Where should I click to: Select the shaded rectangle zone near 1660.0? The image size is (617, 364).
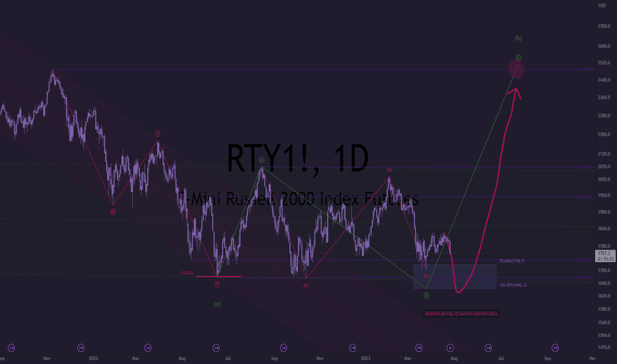[x=455, y=277]
